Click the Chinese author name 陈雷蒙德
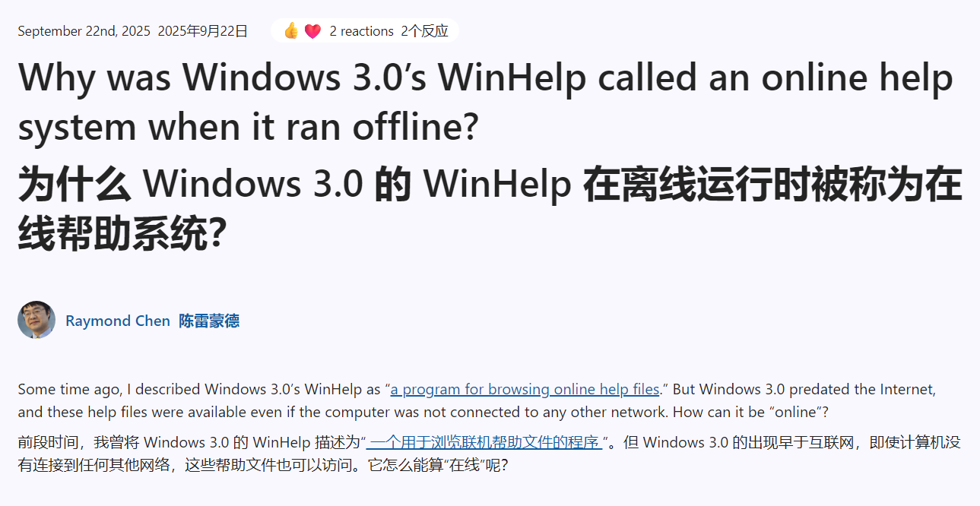Viewport: 980px width, 506px height. tap(209, 321)
